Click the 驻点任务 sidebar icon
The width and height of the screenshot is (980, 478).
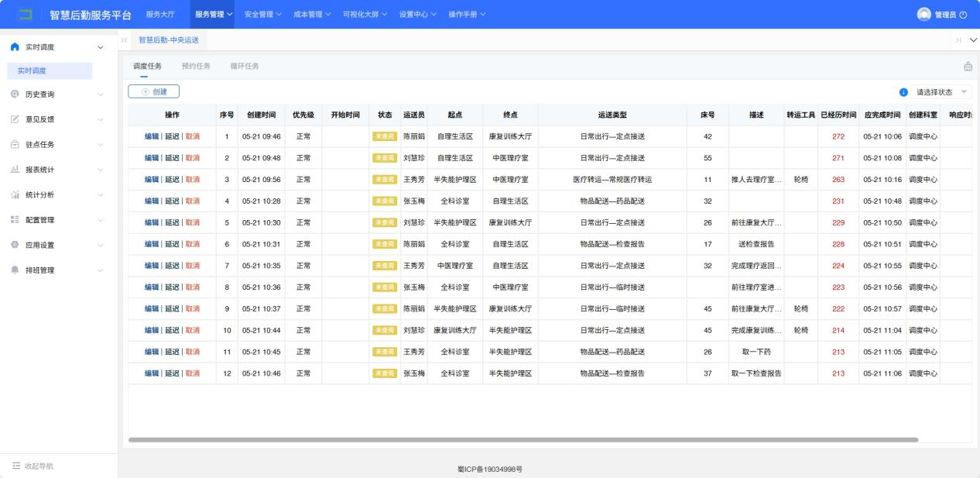coord(15,145)
